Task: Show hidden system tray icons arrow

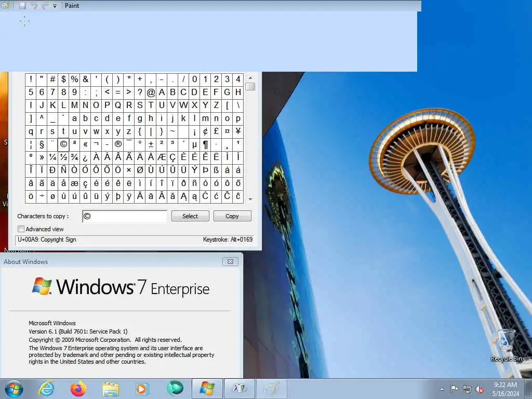Action: tap(442, 390)
